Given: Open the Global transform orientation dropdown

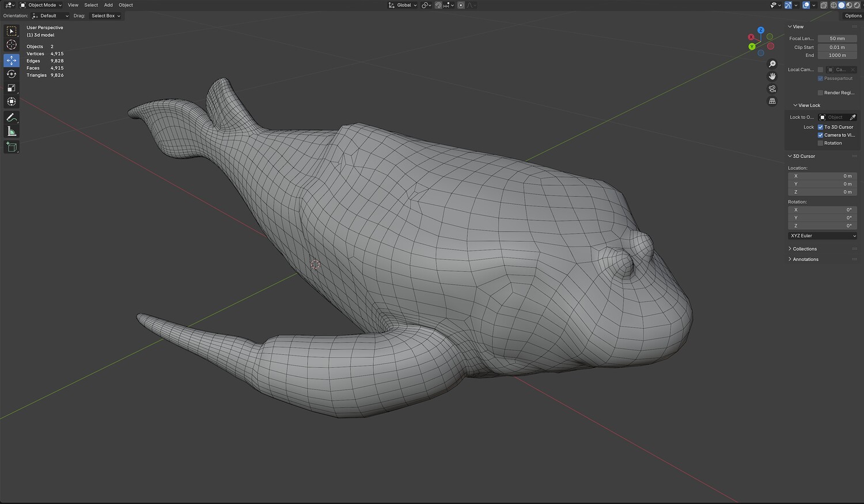Looking at the screenshot, I should coord(403,5).
